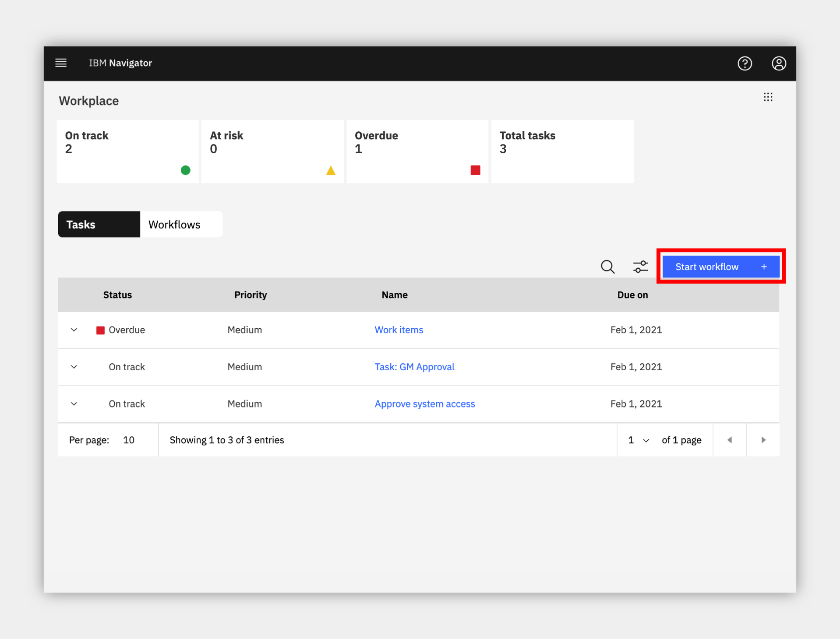Select the At risk summary card

[272, 151]
